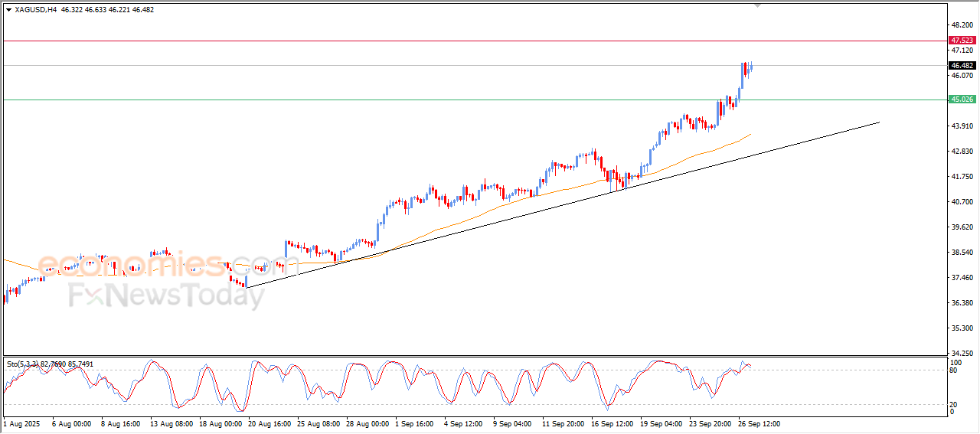Viewport: 980px width, 434px height.
Task: Click the 46.070 price axis label
Action: coord(962,75)
